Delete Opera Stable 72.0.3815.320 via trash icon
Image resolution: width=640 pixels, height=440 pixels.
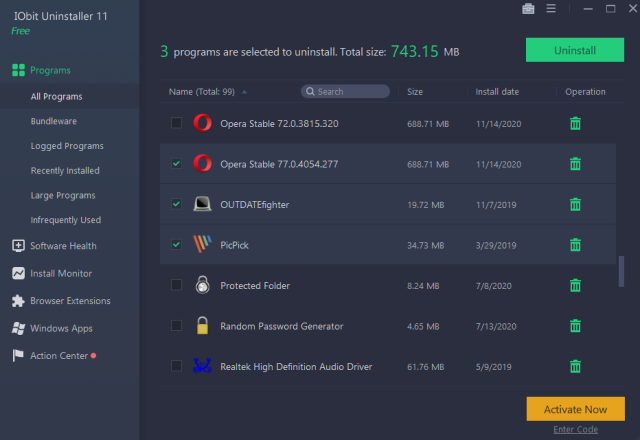(x=575, y=123)
